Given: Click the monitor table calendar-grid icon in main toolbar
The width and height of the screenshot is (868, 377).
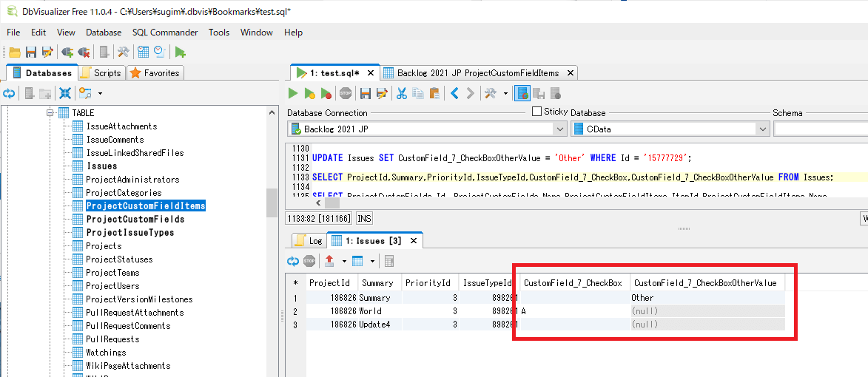Looking at the screenshot, I should point(144,52).
